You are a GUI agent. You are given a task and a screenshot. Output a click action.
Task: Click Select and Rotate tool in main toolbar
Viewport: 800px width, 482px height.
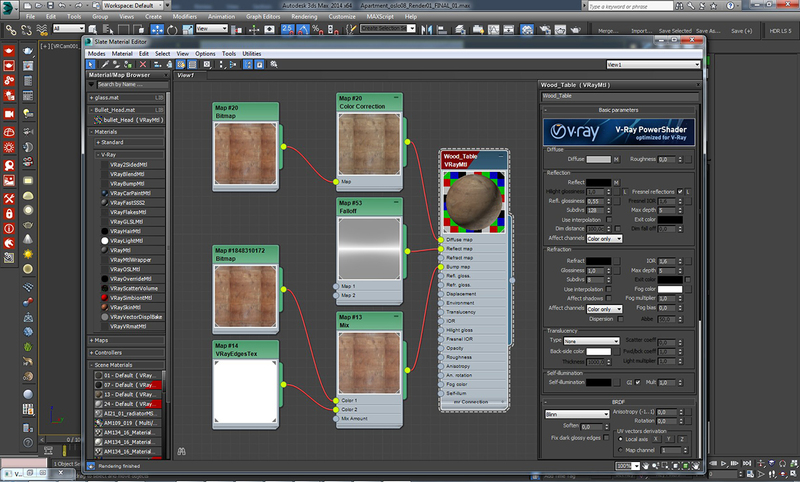(172, 30)
